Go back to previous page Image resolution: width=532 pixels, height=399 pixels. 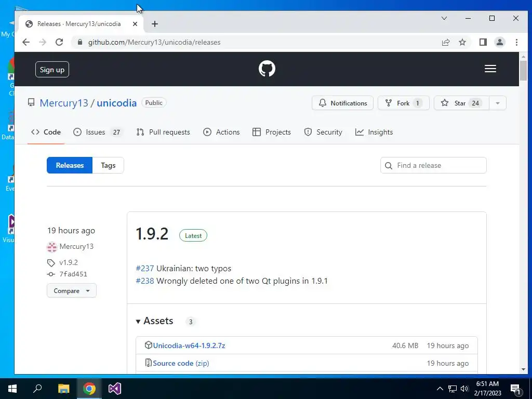(26, 42)
